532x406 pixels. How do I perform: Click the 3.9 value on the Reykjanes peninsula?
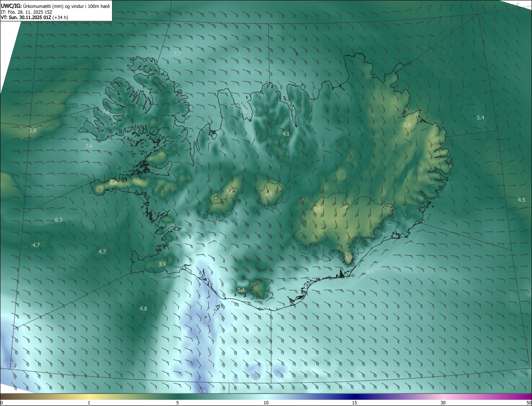pos(162,264)
